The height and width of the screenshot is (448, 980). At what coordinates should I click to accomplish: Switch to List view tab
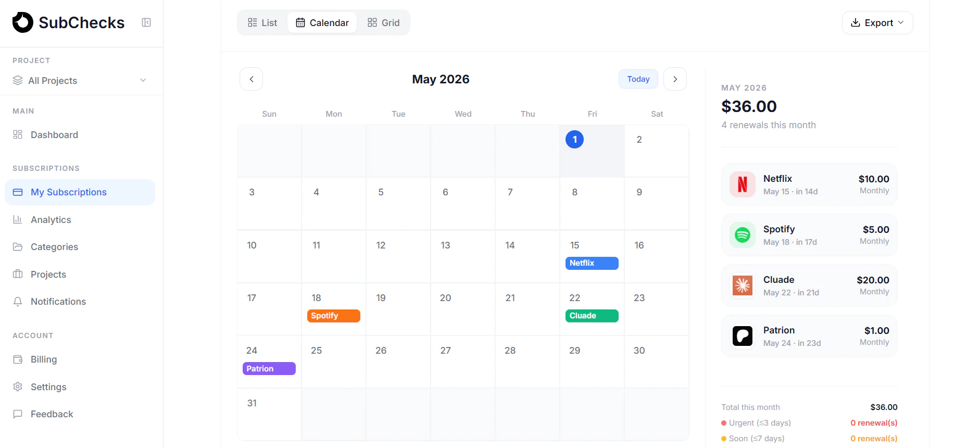(263, 22)
